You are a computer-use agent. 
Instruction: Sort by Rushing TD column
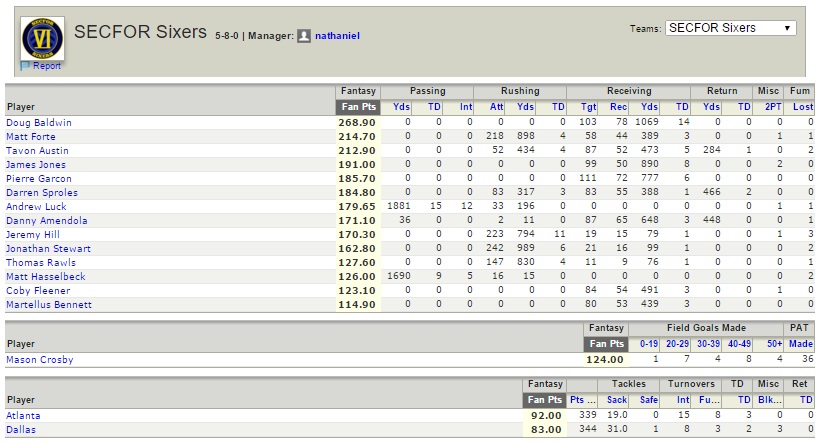pyautogui.click(x=558, y=107)
